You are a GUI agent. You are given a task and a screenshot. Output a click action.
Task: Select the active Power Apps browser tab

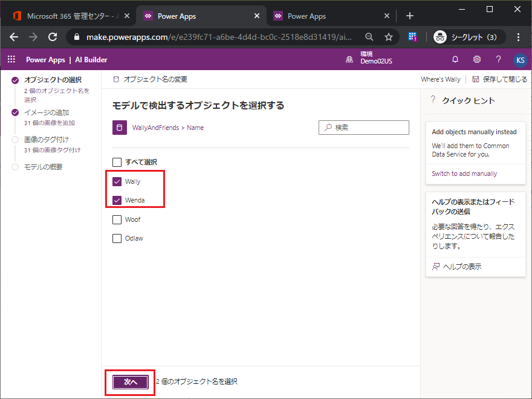tap(201, 16)
